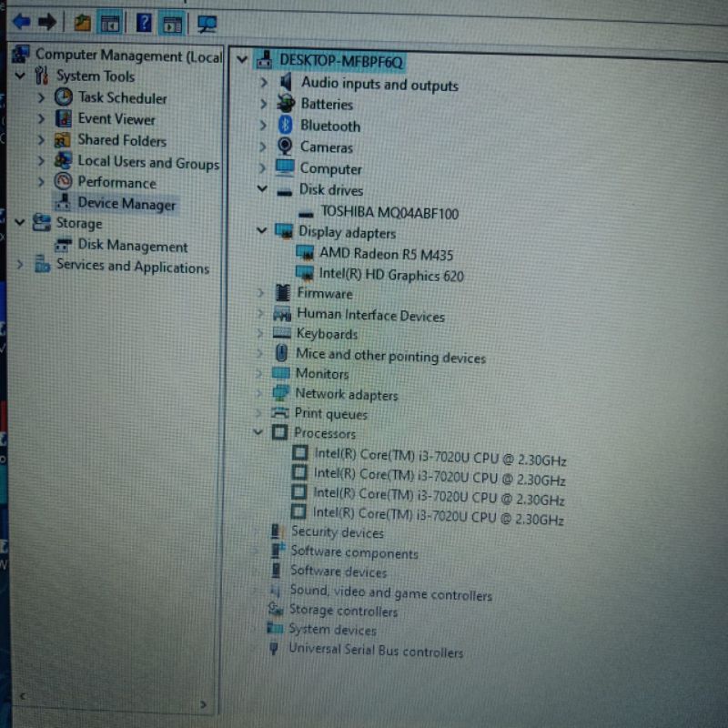Viewport: 728px width, 728px height.
Task: Select the Monitors category
Action: tap(322, 374)
